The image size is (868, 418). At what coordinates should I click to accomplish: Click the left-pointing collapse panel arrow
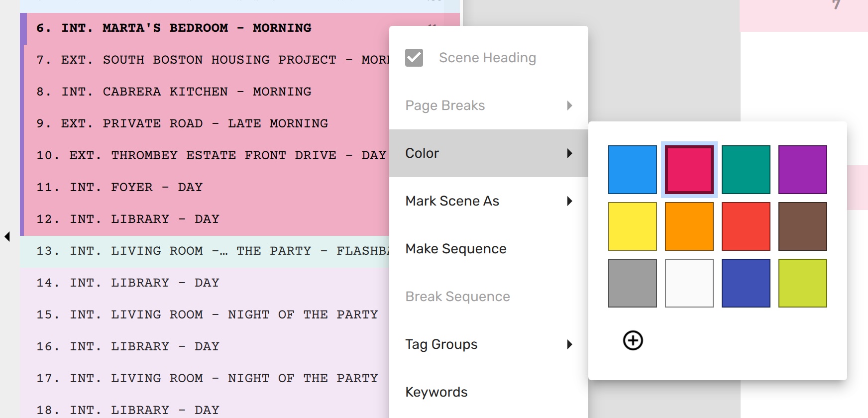pos(7,237)
